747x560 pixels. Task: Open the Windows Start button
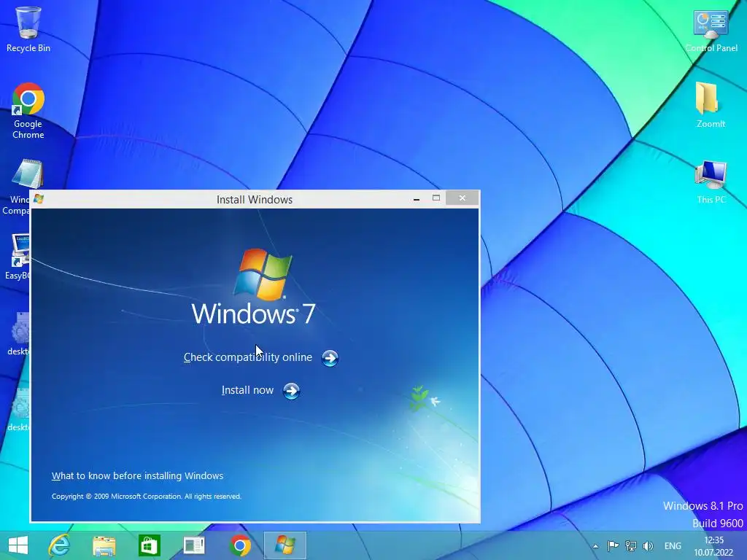pyautogui.click(x=18, y=545)
